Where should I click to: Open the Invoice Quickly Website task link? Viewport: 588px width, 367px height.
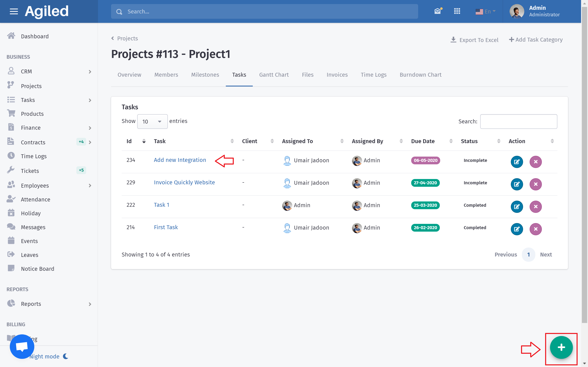point(184,182)
